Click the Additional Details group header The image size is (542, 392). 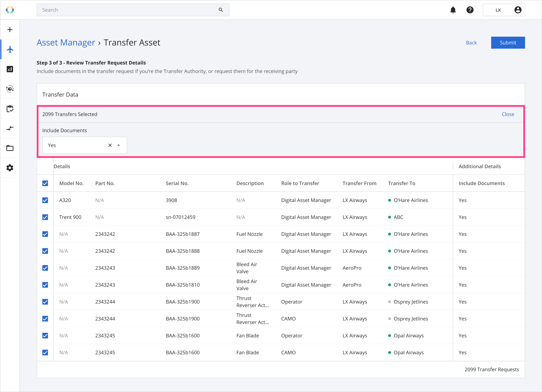point(480,166)
